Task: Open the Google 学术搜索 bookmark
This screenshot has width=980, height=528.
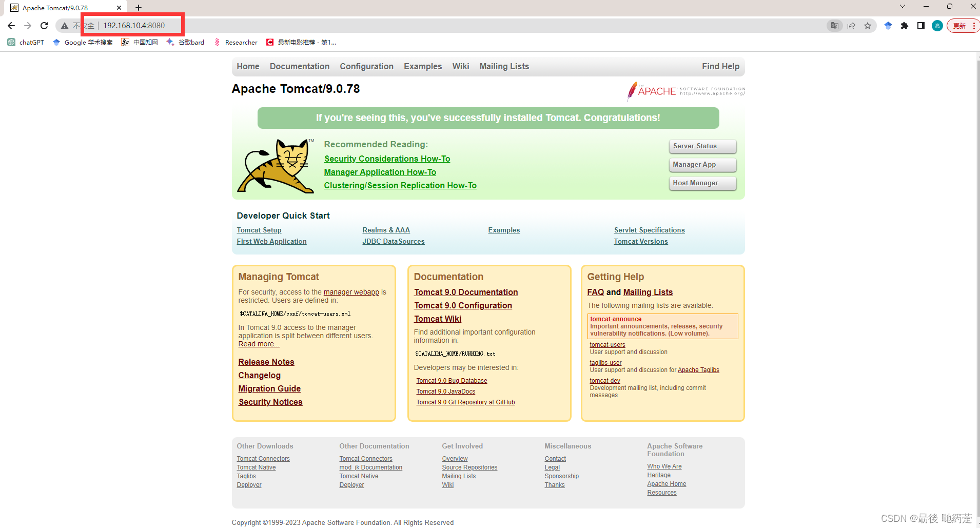Action: [x=83, y=42]
